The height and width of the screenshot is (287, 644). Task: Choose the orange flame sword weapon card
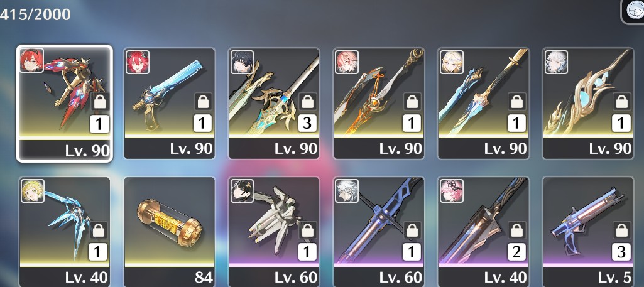[379, 104]
